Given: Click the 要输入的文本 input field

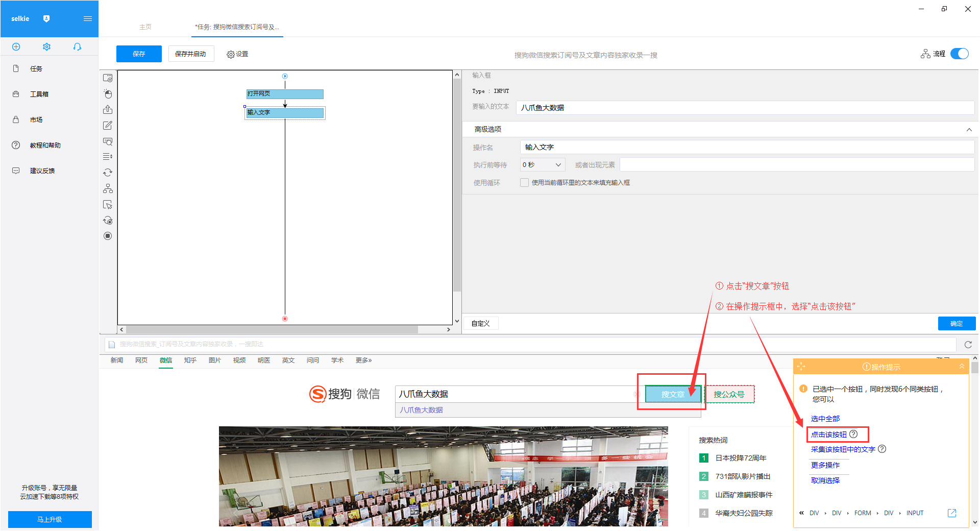Looking at the screenshot, I should tap(745, 108).
